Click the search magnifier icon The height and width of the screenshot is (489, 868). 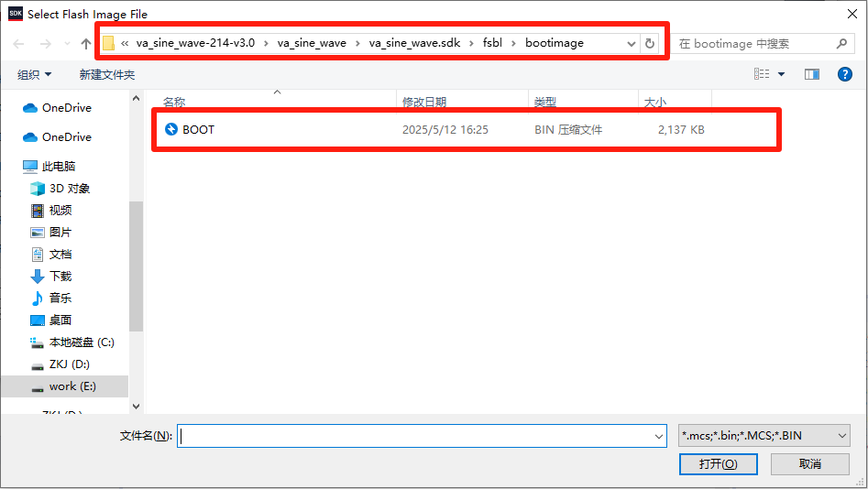click(x=841, y=43)
